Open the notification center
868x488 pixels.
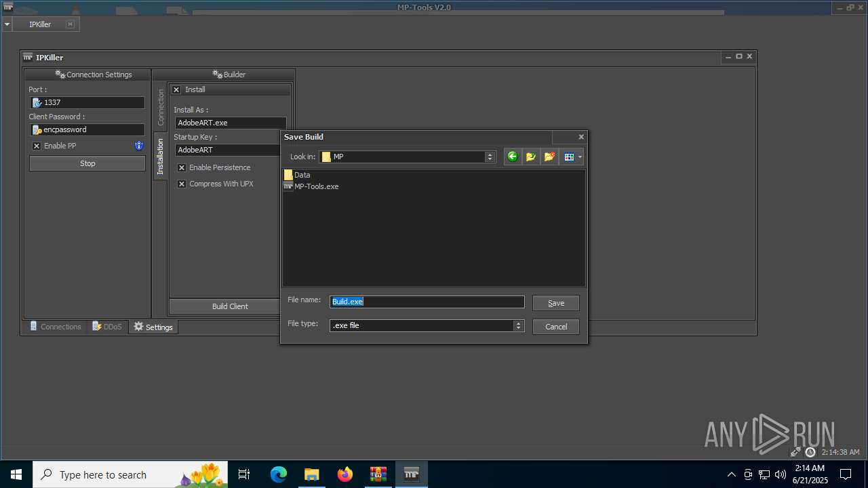click(846, 474)
